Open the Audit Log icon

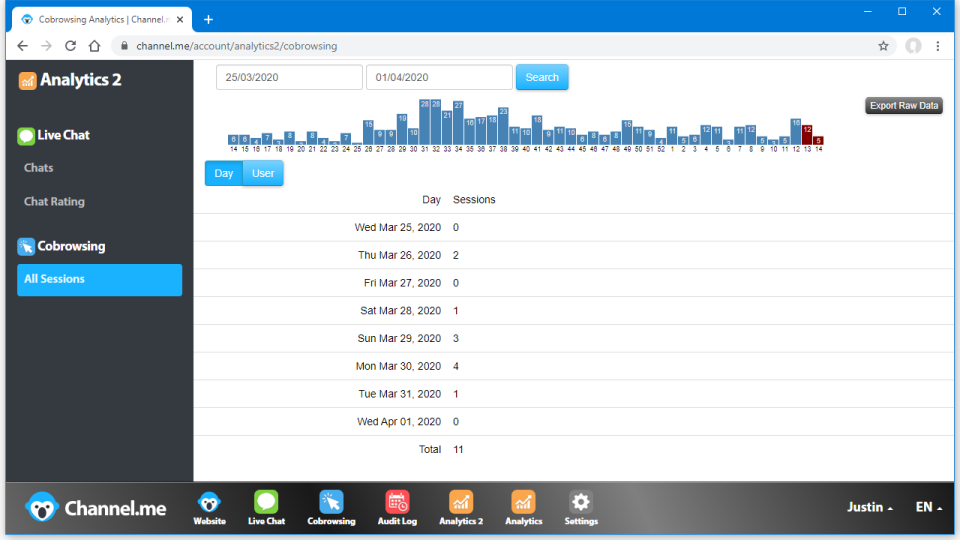tap(397, 508)
